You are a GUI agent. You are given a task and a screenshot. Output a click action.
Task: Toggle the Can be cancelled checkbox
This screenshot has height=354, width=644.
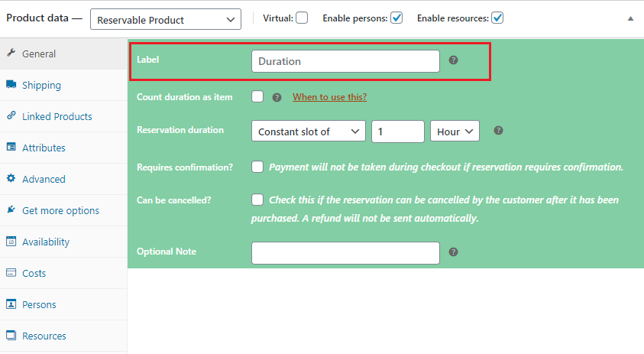(257, 200)
